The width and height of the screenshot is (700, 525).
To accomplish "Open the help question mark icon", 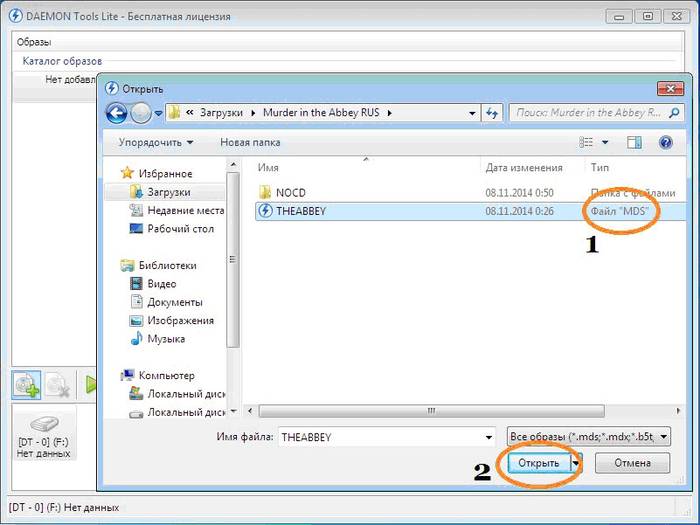I will [665, 143].
